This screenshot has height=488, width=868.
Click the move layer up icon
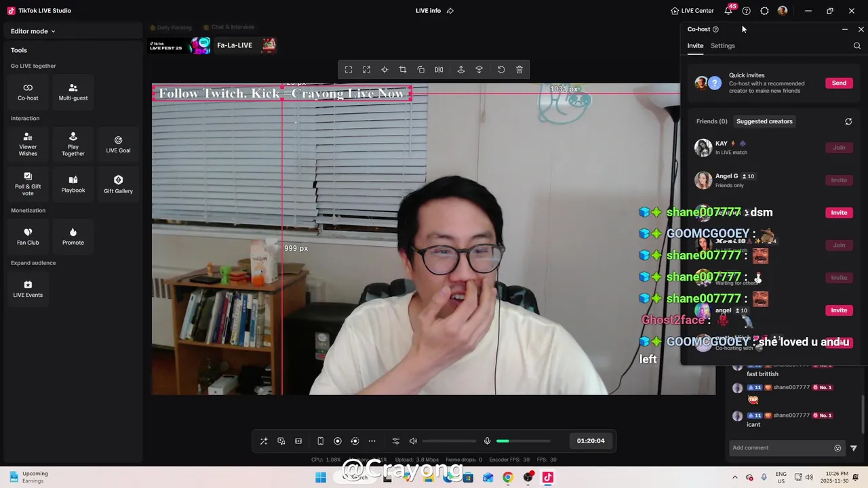click(x=461, y=70)
